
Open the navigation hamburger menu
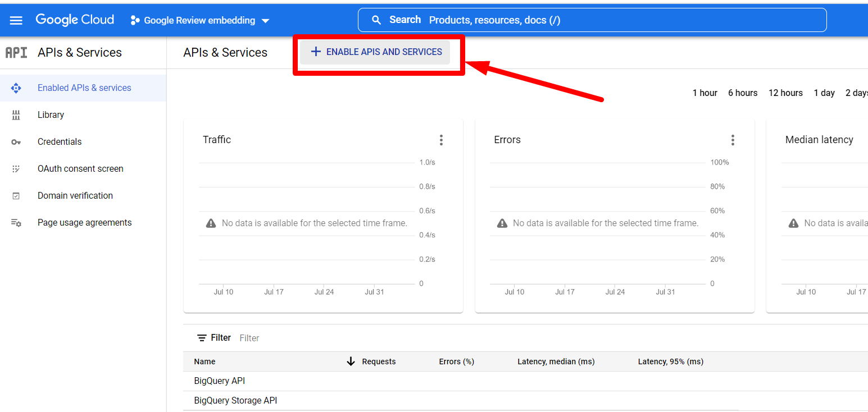(16, 20)
